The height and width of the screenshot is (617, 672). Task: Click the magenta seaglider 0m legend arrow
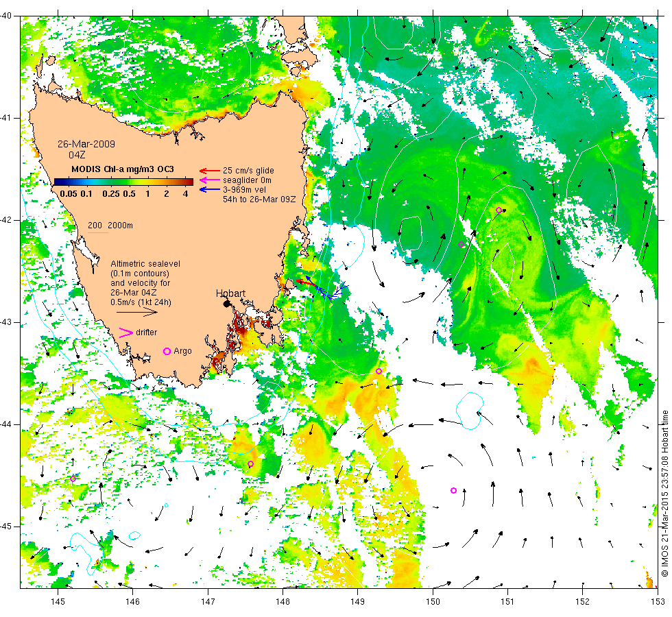(210, 180)
